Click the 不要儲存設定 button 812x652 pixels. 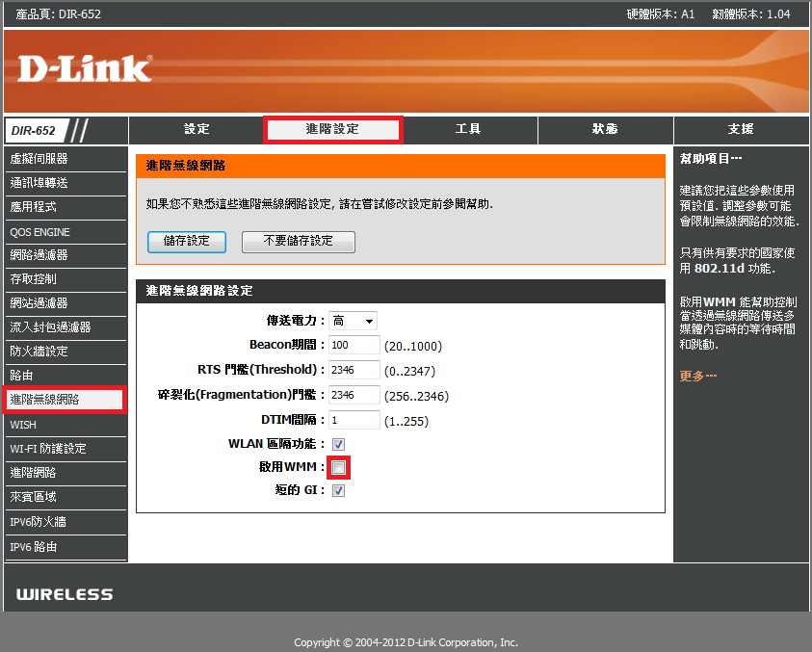299,242
